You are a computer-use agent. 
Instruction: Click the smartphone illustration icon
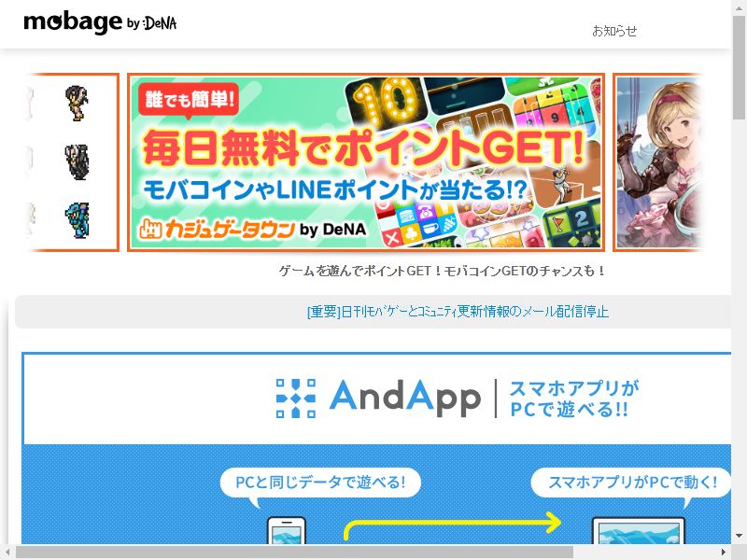(287, 530)
